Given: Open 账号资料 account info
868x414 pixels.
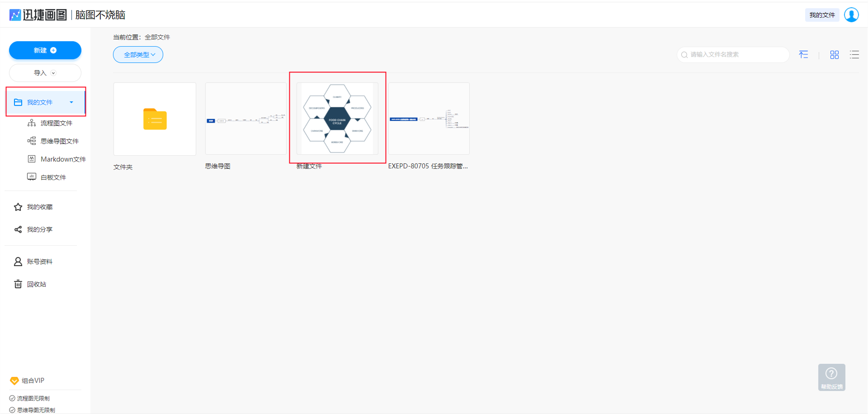Looking at the screenshot, I should (39, 262).
